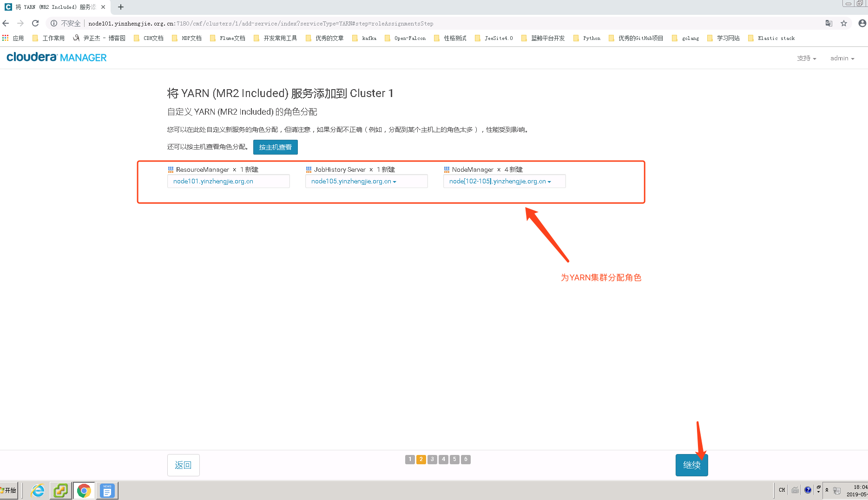The width and height of the screenshot is (868, 500).
Task: Open the CDH文档 bookmark folder
Action: coord(149,38)
